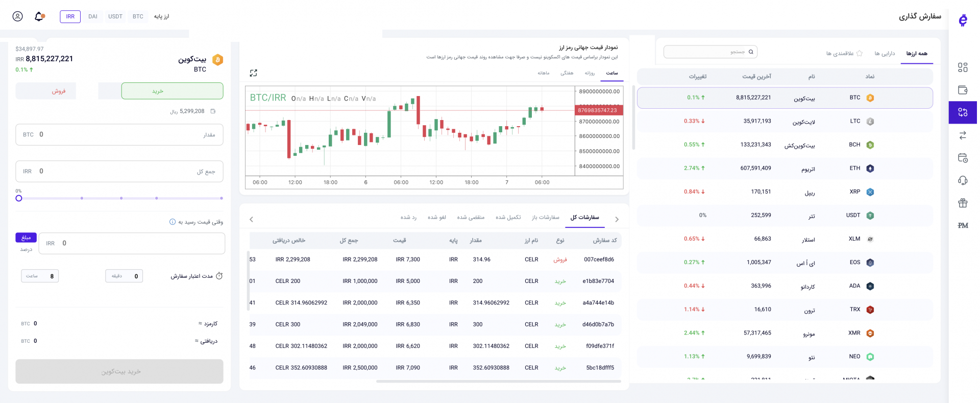Click the Bitcoin coin icon in BTC row
Image resolution: width=980 pixels, height=403 pixels.
pos(870,98)
